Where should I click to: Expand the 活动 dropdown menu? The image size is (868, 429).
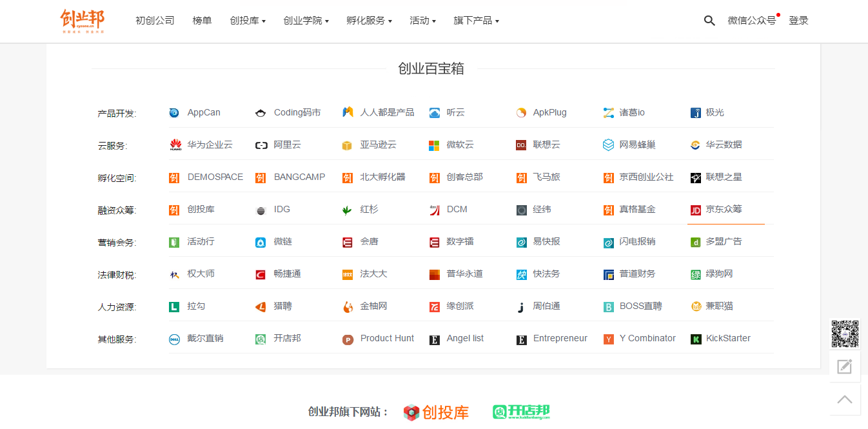pyautogui.click(x=422, y=21)
